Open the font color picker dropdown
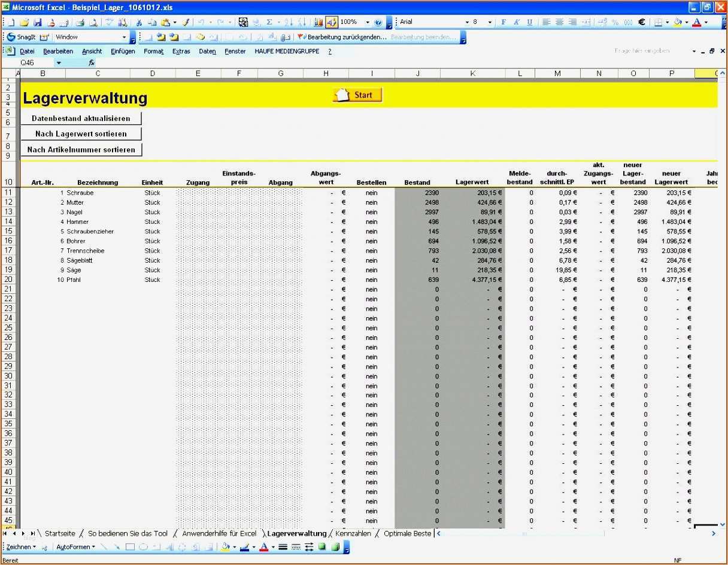 click(706, 22)
